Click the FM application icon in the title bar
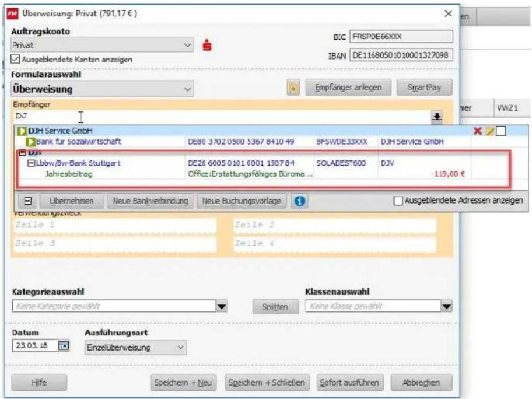Screen dimensions: 532x399 [x=13, y=13]
